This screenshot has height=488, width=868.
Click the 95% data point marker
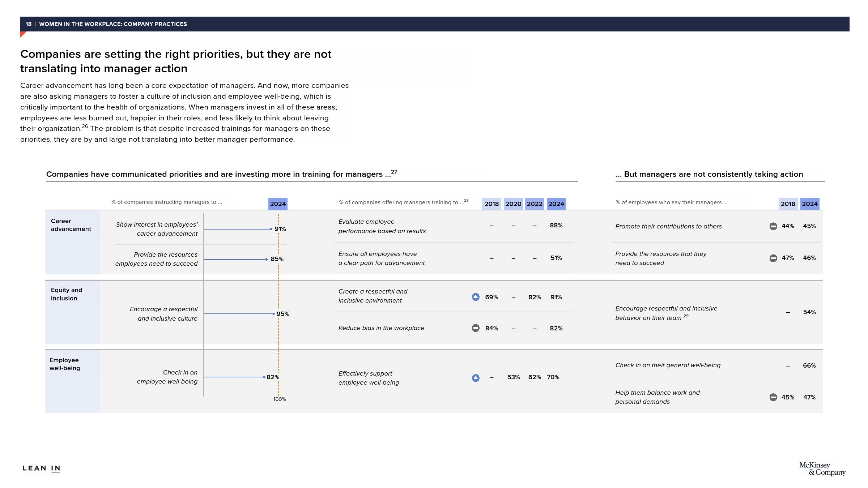click(x=274, y=314)
